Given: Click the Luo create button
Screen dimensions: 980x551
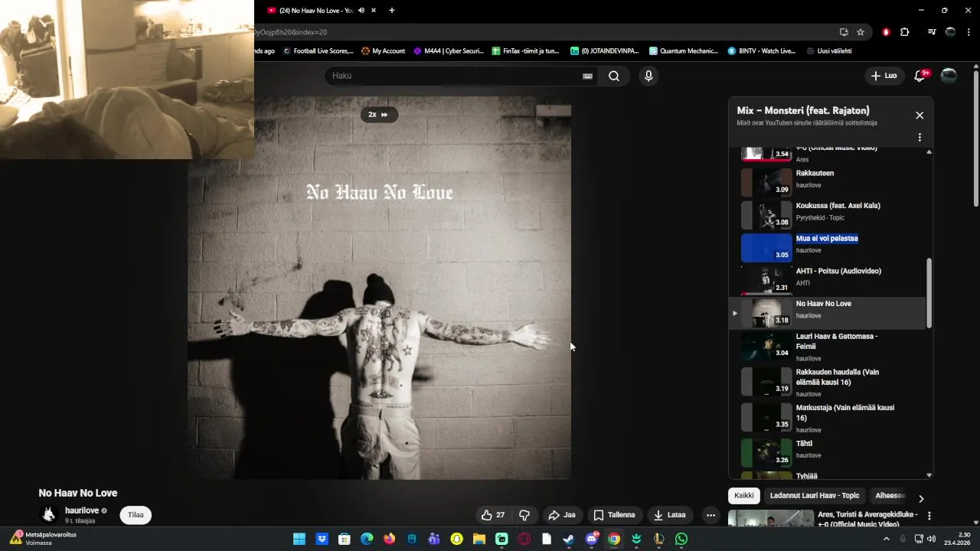Looking at the screenshot, I should click(x=884, y=76).
